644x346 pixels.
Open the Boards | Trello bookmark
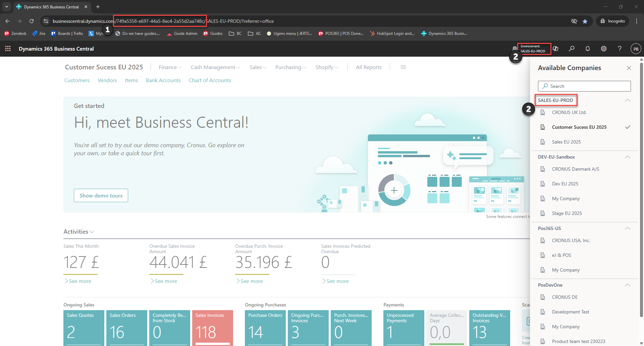[x=67, y=34]
